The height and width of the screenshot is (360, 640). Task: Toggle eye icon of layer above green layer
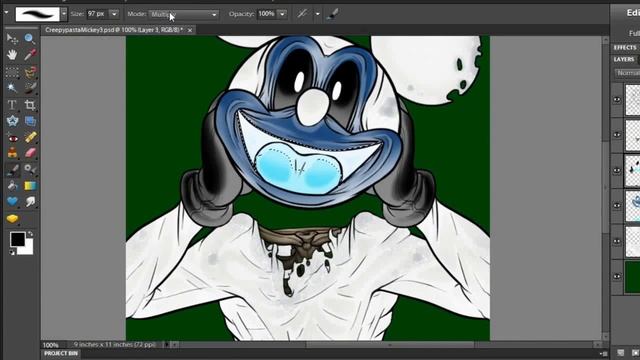(617, 241)
